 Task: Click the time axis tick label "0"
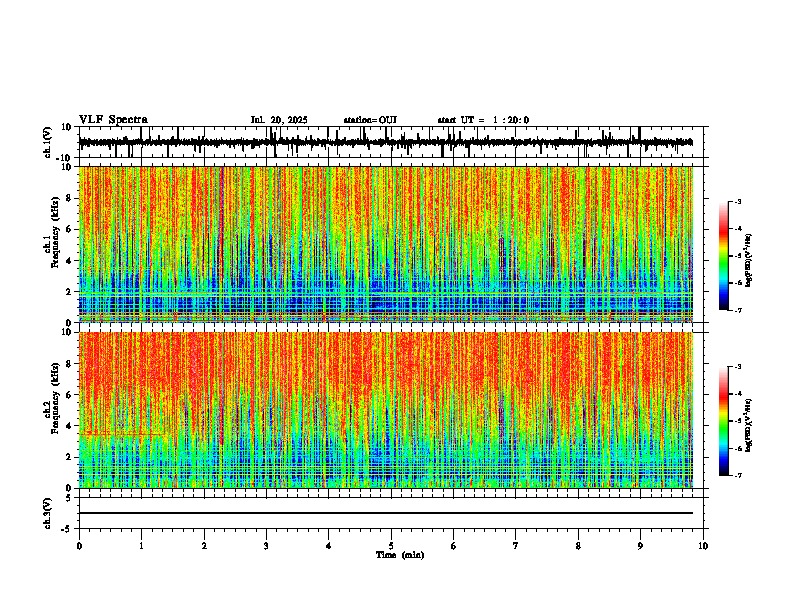tap(79, 546)
